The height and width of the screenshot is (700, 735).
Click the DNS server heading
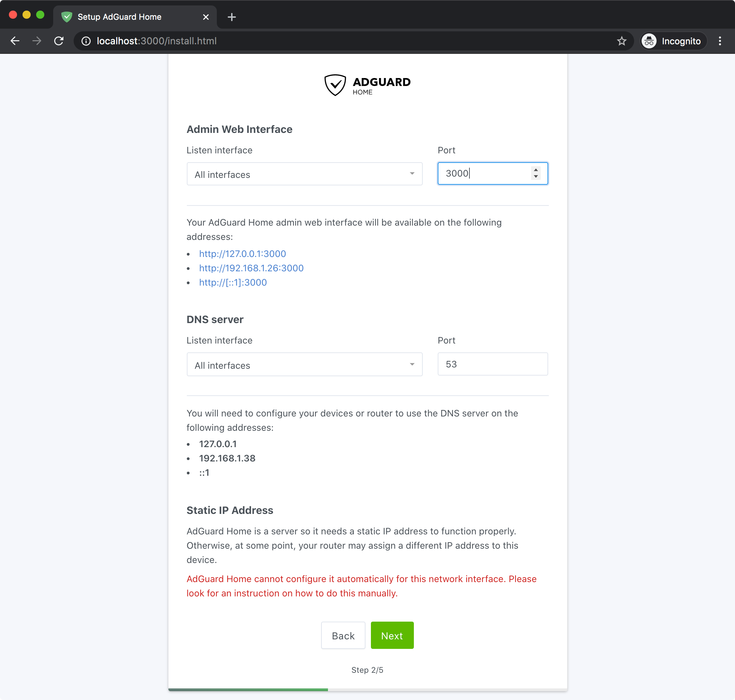click(215, 320)
